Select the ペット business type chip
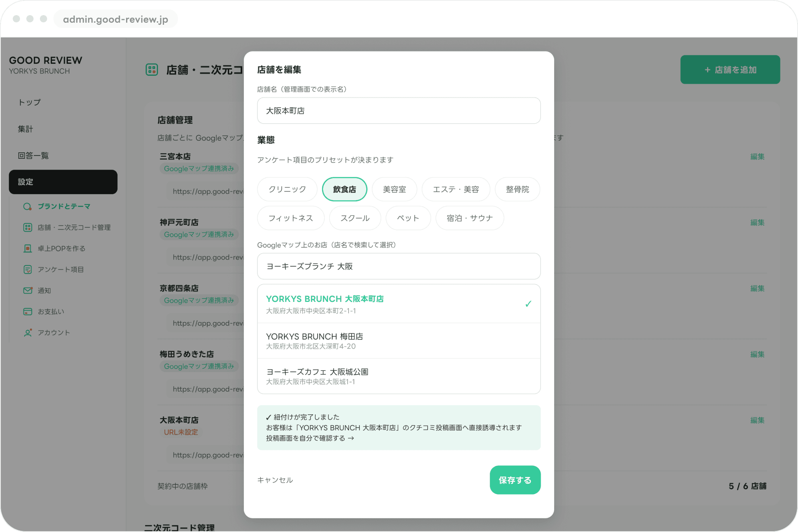The height and width of the screenshot is (532, 798). click(408, 218)
